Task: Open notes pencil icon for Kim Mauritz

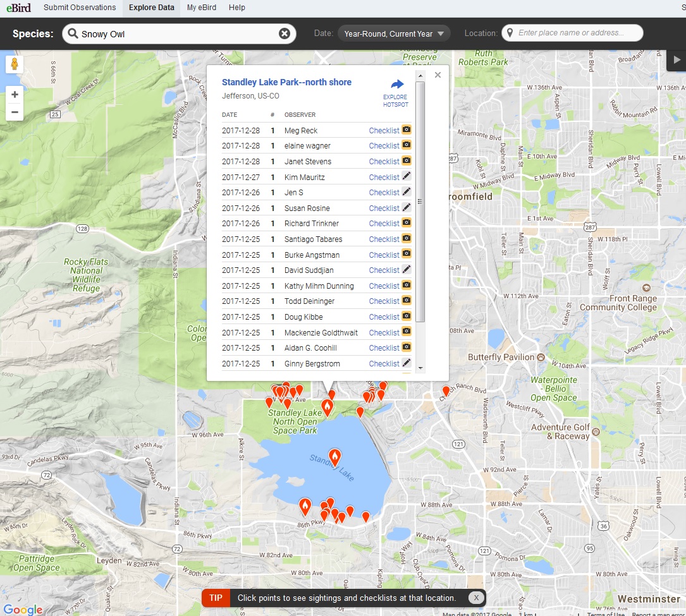Action: tap(407, 176)
